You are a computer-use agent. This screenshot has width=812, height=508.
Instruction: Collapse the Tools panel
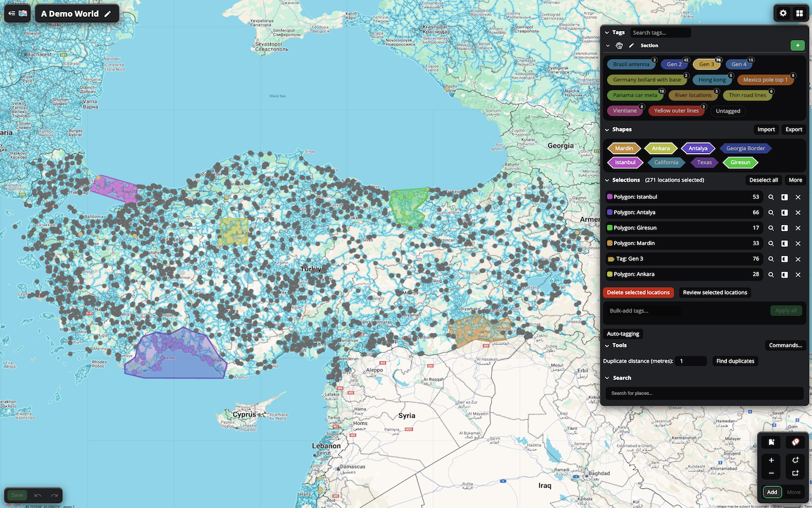coord(607,345)
